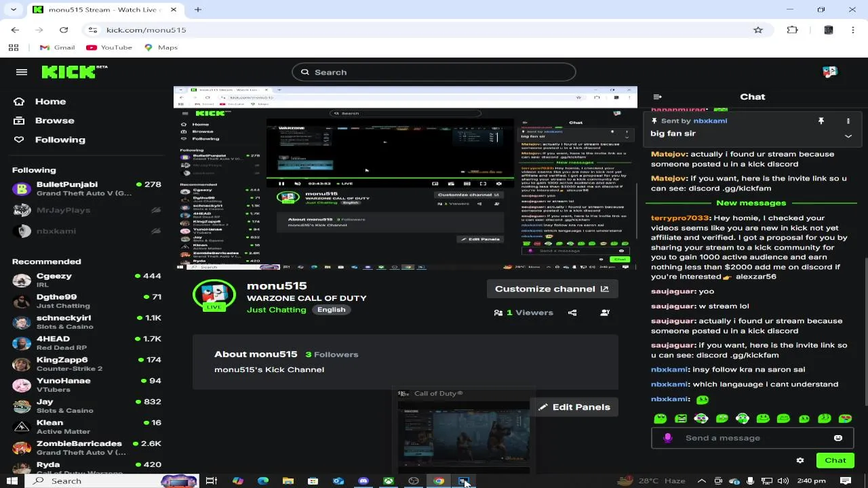The height and width of the screenshot is (488, 868).
Task: Open the offline MrJayPlays channel
Action: point(86,210)
